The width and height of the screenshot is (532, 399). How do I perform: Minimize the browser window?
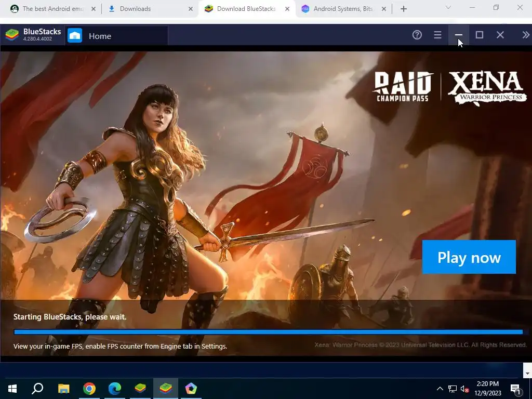pyautogui.click(x=472, y=7)
